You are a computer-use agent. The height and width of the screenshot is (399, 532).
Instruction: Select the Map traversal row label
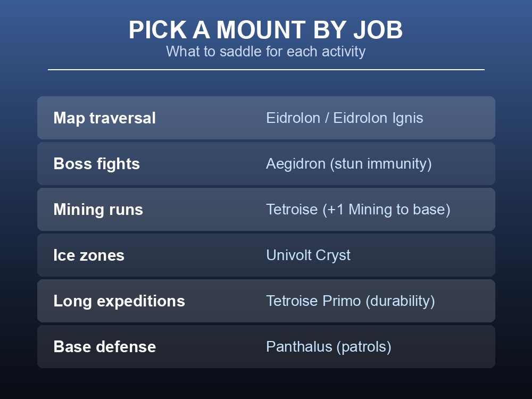coord(104,118)
